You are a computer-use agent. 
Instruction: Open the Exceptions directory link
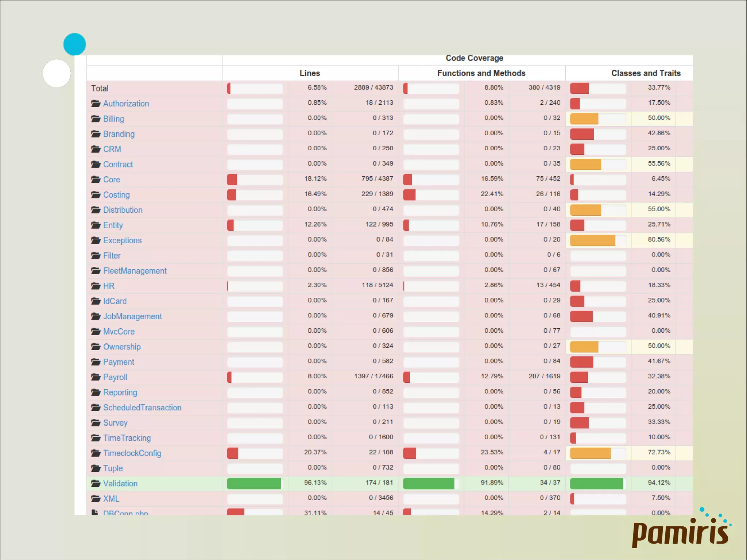(122, 240)
